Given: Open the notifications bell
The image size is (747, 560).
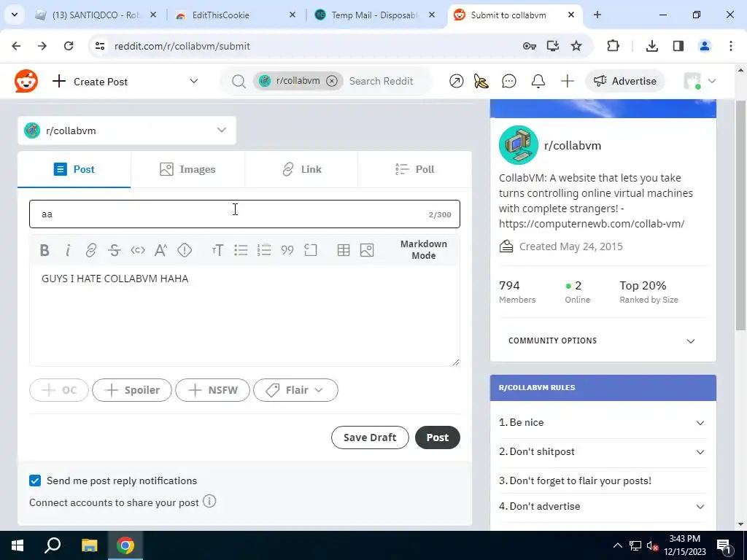Looking at the screenshot, I should point(538,82).
